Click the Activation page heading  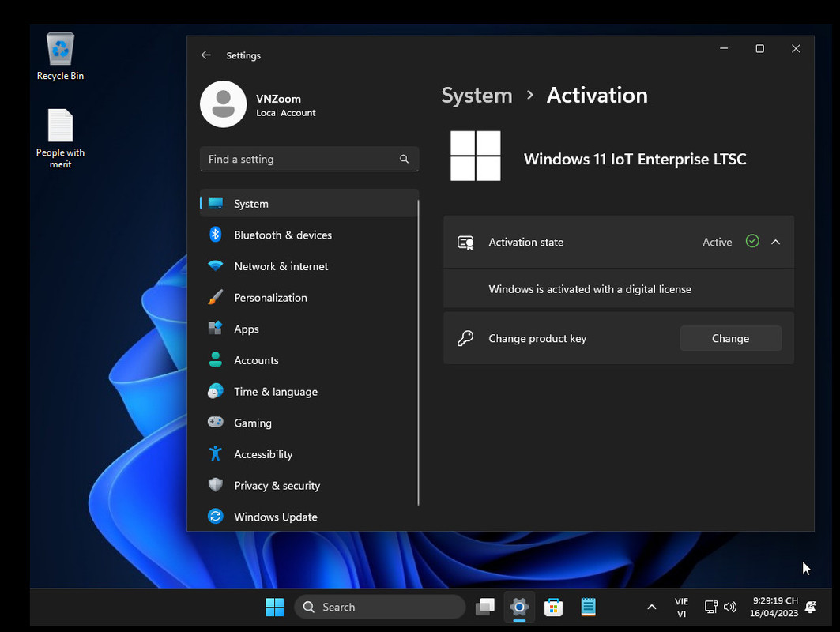tap(597, 96)
